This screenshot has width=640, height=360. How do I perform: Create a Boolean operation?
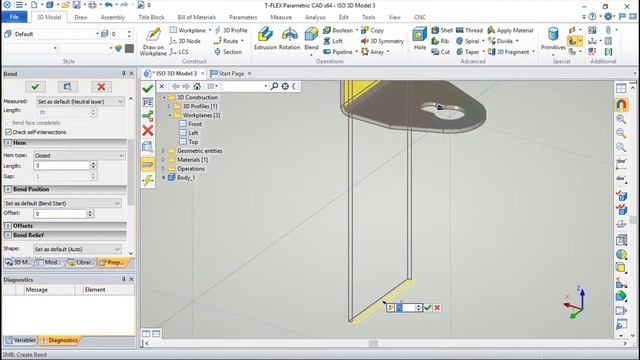pos(339,30)
